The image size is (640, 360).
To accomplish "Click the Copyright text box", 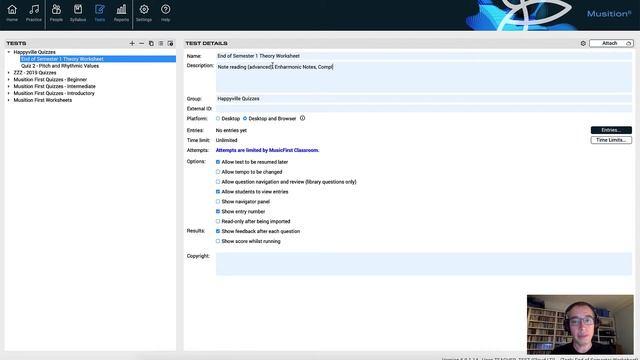I will (424, 264).
